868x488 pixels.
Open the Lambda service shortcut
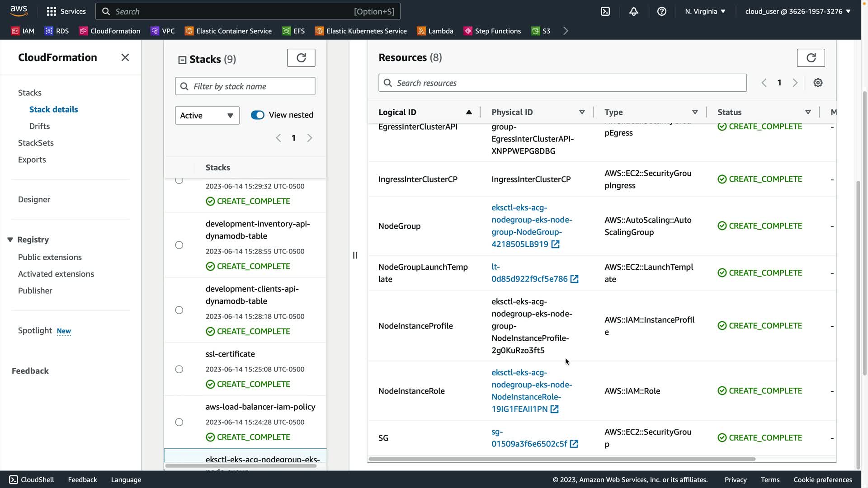435,31
